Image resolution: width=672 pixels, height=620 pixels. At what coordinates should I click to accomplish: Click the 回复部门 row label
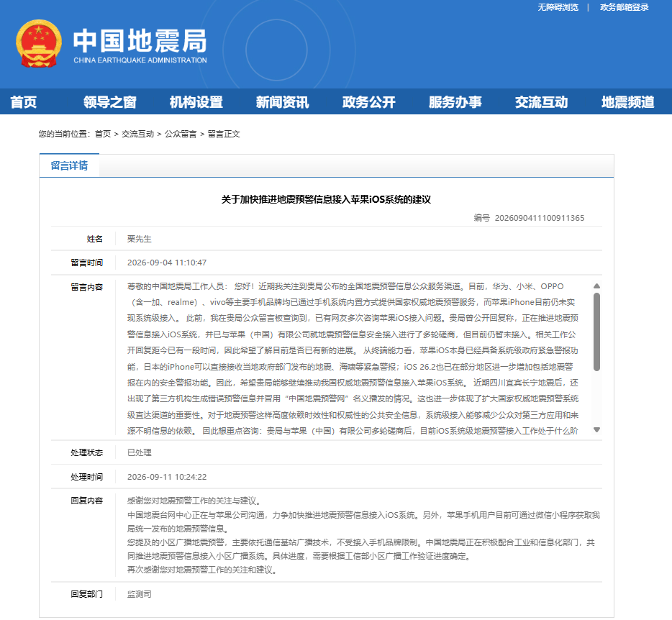86,594
